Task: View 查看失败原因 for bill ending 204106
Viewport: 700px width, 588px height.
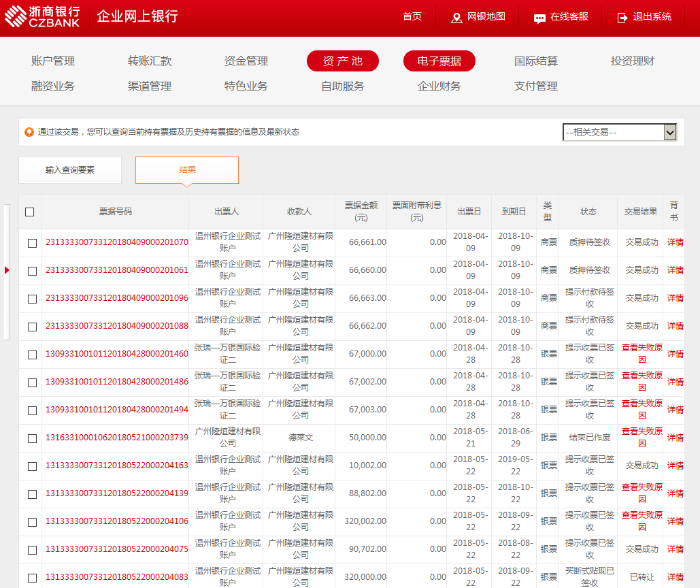Action: [x=642, y=521]
